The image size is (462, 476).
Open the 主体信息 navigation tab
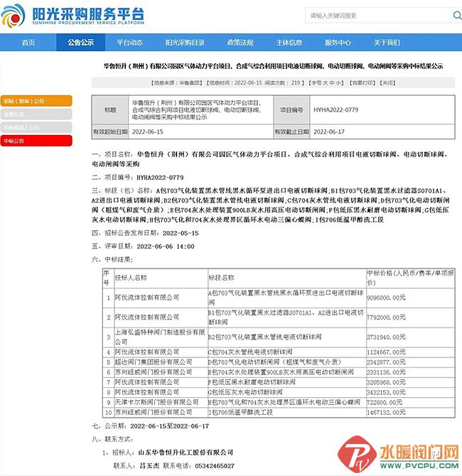[x=289, y=43]
